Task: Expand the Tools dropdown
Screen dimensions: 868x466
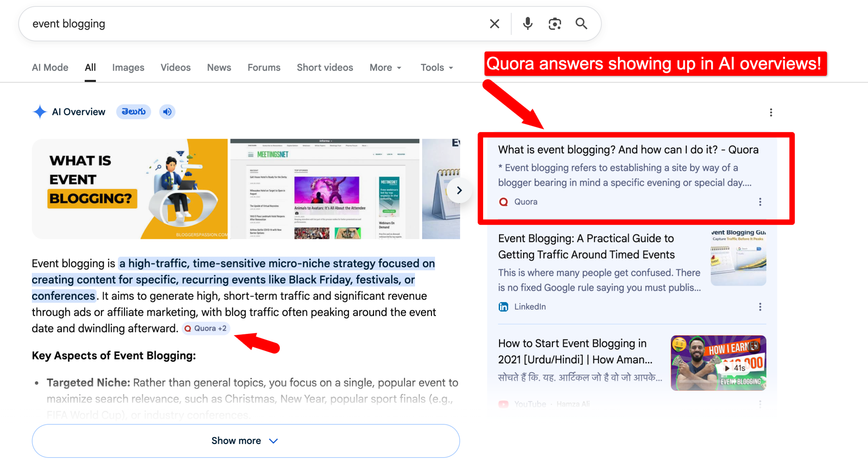Action: 437,67
